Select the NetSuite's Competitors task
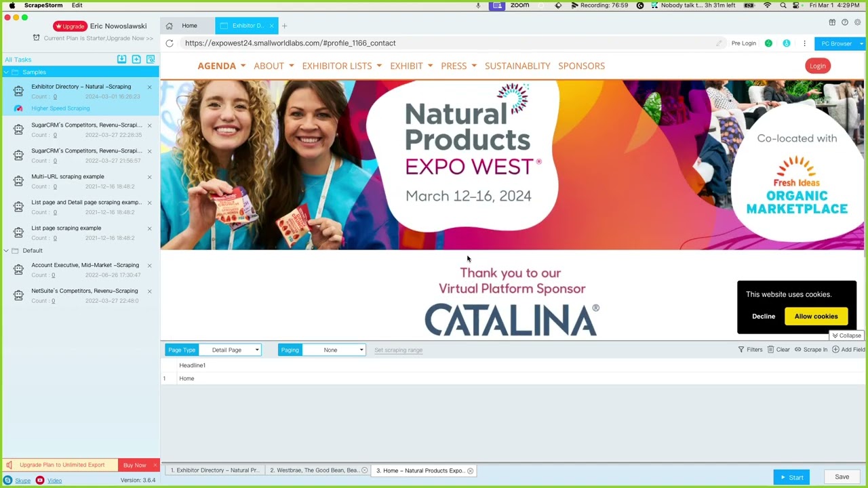The image size is (868, 488). point(80,296)
